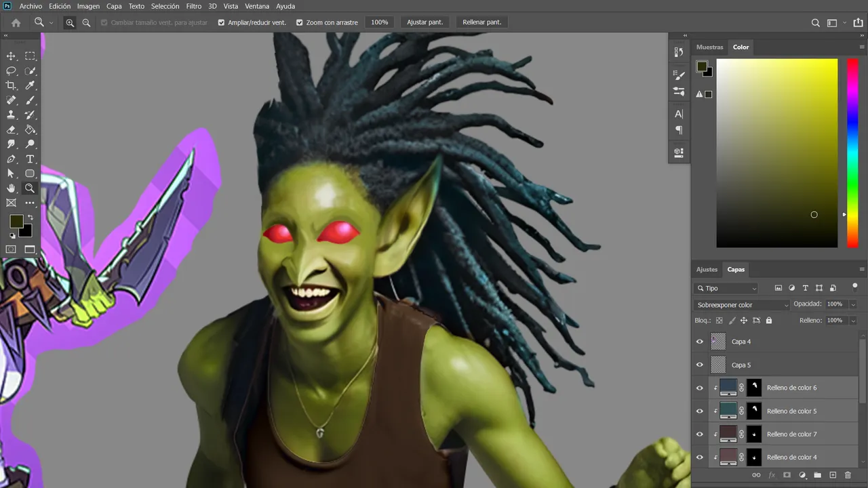Switch to the Ajustes tab

point(707,269)
